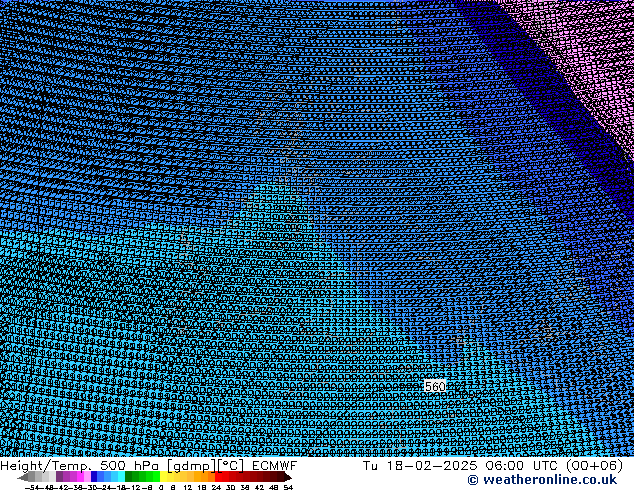Click the weatheronline.co.uk copyright text
The height and width of the screenshot is (490, 634).
[x=542, y=480]
